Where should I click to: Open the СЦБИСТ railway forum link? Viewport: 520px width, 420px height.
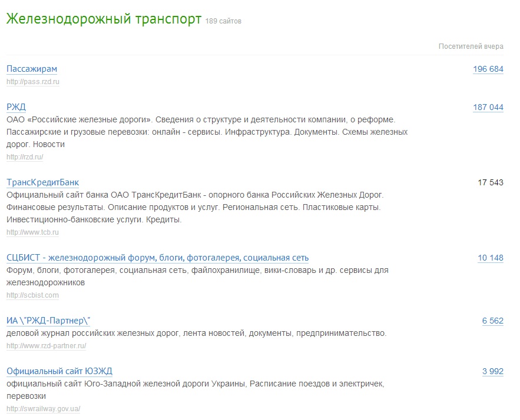point(157,258)
